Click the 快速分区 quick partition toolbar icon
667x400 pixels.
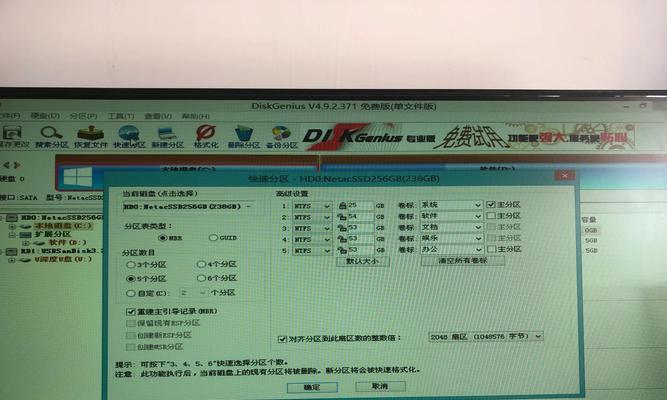pyautogui.click(x=129, y=136)
